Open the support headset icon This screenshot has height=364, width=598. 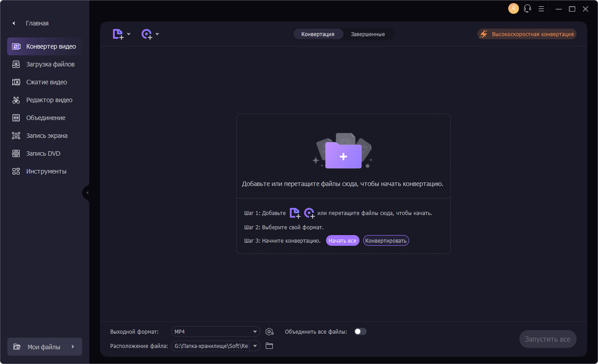(527, 8)
